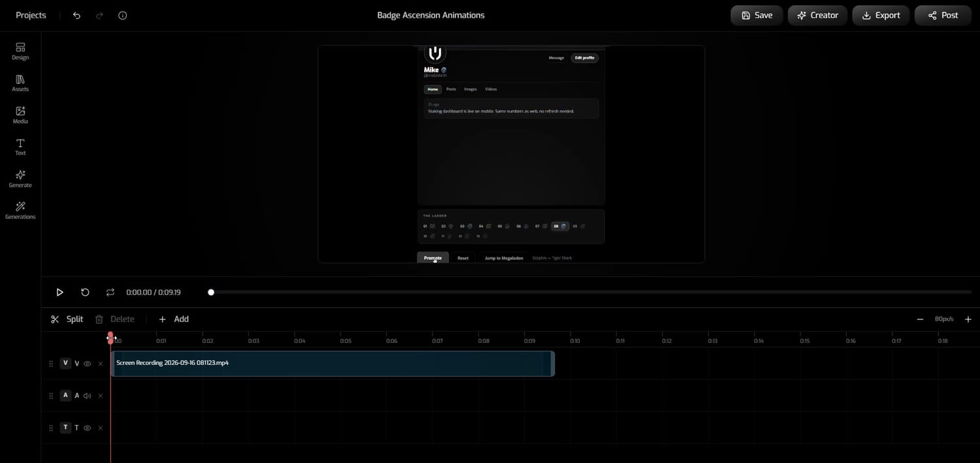Click the 0:00.00 / 0:09.19 time readout
Screen dimensions: 980x463
coord(154,293)
